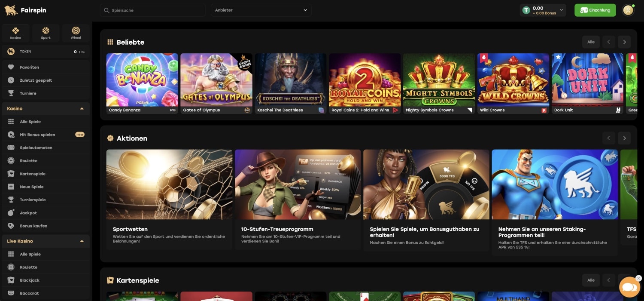Select Roulette under Live Kasino
This screenshot has width=644, height=301.
tap(46, 267)
